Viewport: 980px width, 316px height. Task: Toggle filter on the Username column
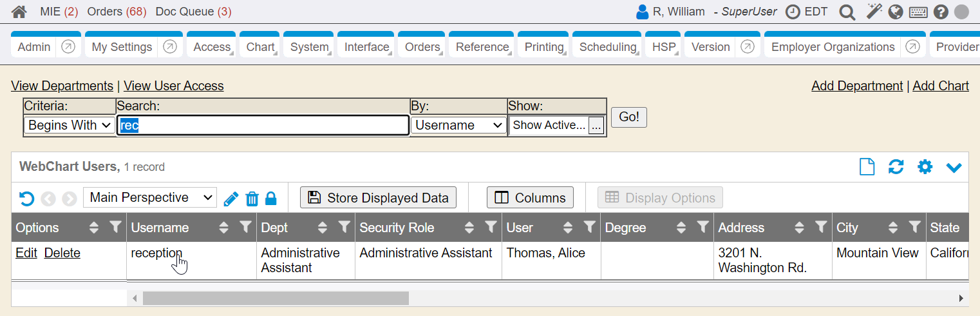tap(245, 227)
